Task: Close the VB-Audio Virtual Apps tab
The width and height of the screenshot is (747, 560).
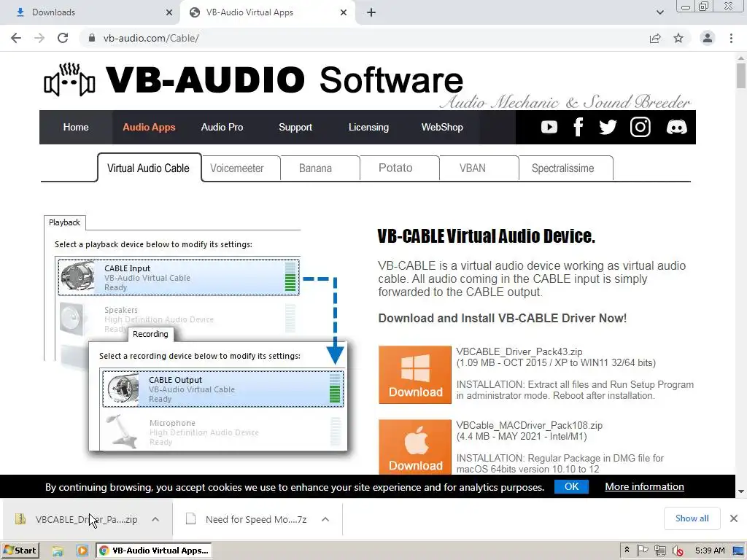Action: (x=344, y=12)
